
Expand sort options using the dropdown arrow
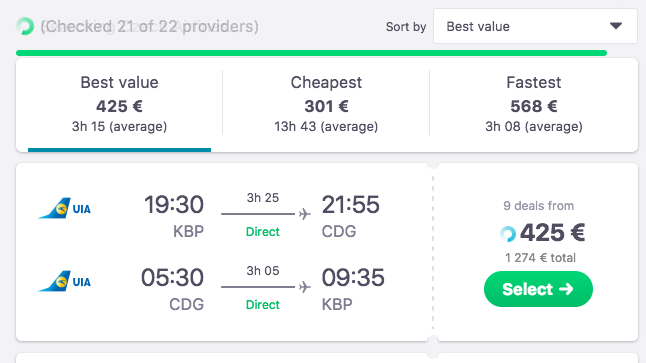click(x=616, y=26)
